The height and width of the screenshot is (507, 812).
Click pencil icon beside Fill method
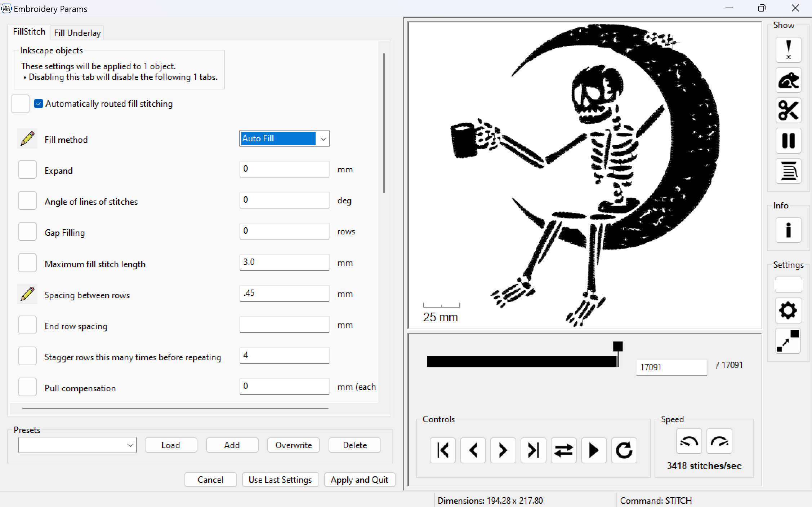point(27,139)
